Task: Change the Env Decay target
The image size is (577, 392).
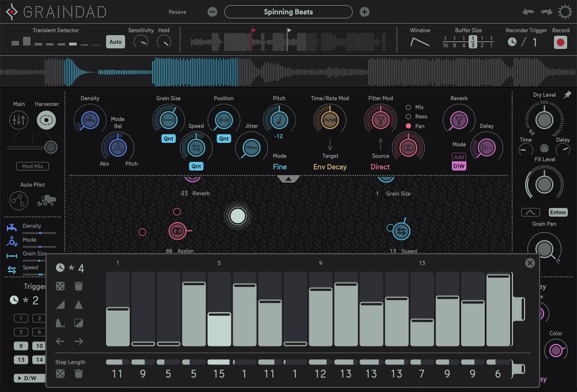Action: pos(330,167)
